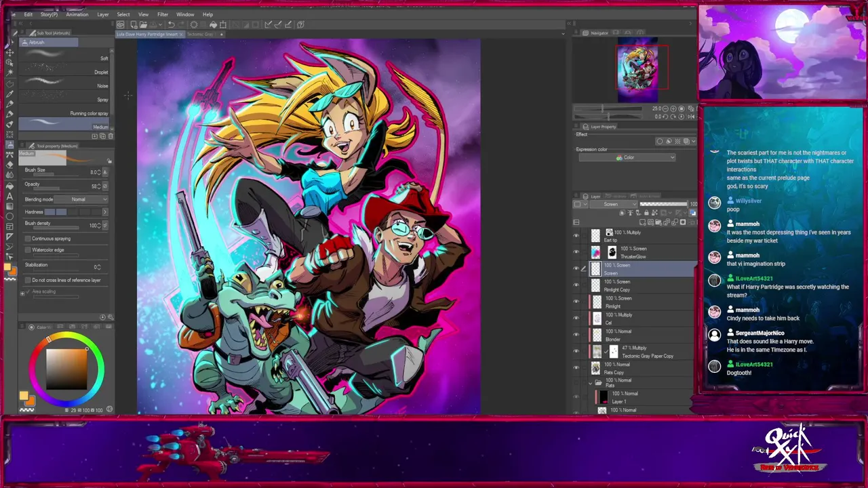Select the Move layer tool
The height and width of the screenshot is (488, 868).
(9, 52)
